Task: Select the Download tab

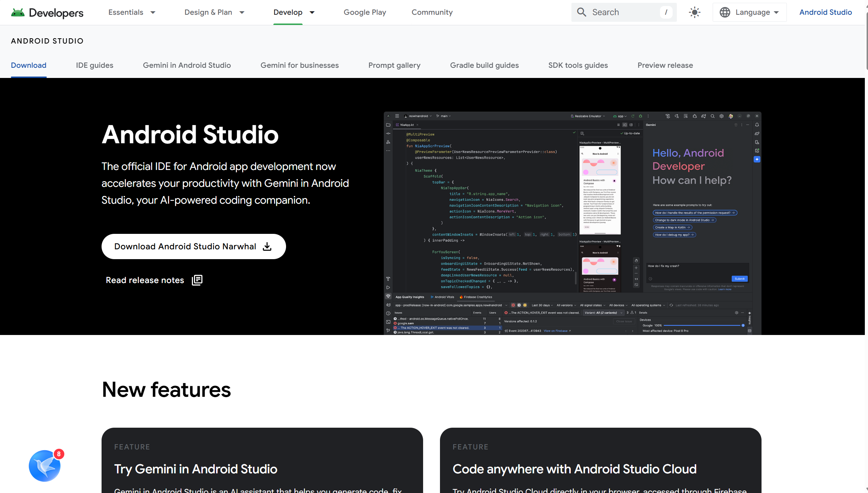Action: click(29, 65)
